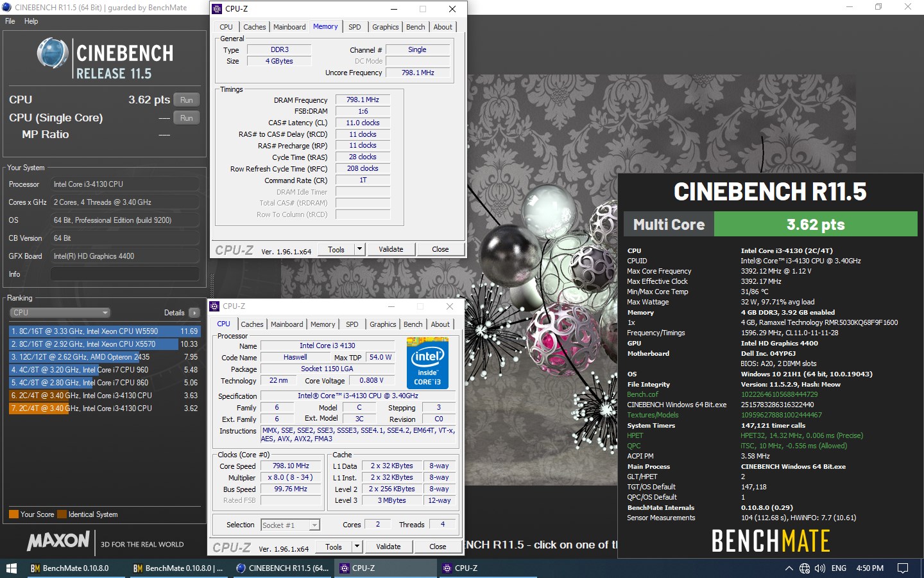The image size is (924, 578).
Task: Open Windows Start menu
Action: click(x=11, y=568)
